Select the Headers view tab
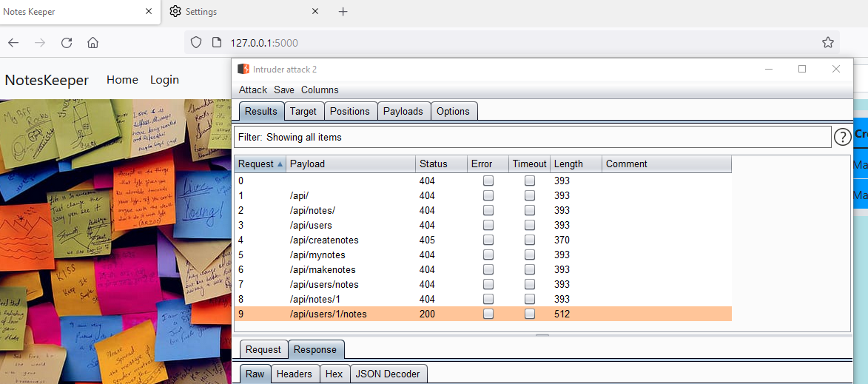Screen dimensions: 868x384 [295, 374]
